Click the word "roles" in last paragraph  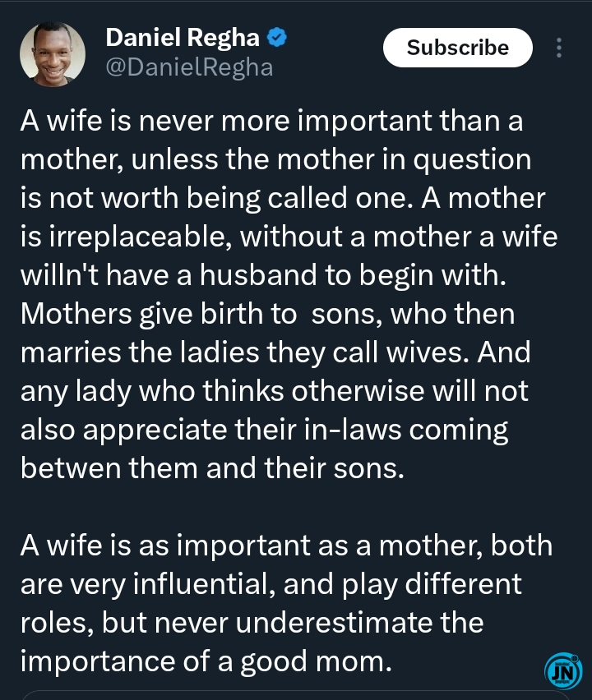[55, 622]
